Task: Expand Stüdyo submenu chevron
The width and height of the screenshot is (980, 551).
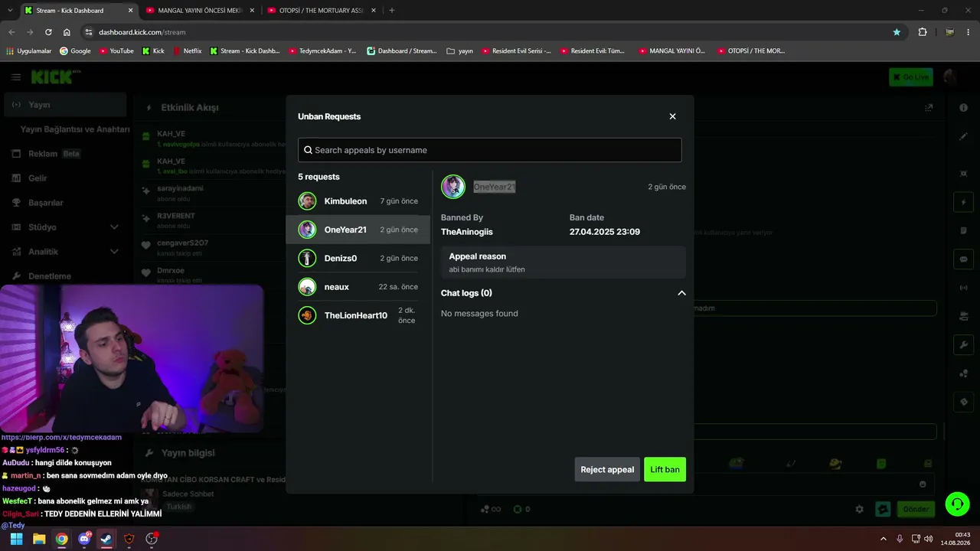Action: pos(114,227)
